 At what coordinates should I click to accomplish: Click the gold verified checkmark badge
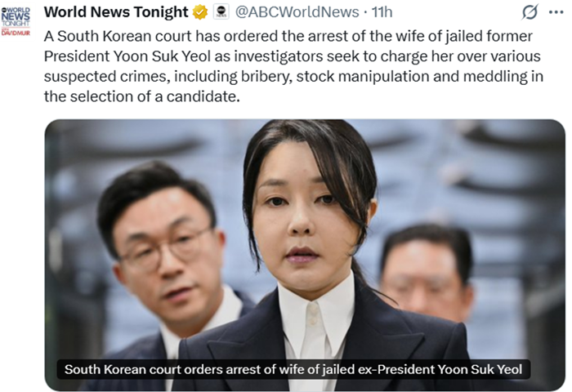click(200, 12)
